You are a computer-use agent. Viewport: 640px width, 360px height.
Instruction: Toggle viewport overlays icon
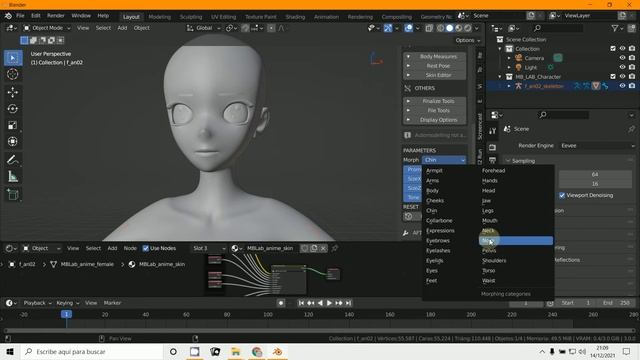pos(408,28)
